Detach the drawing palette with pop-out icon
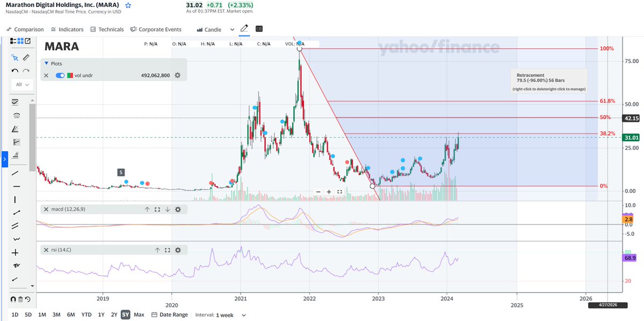 coord(27,41)
